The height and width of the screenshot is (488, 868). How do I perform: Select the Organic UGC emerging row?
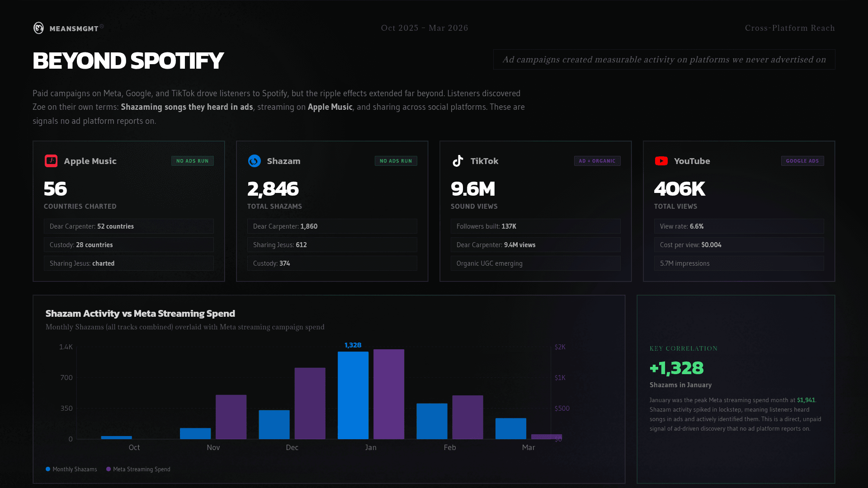coord(536,263)
